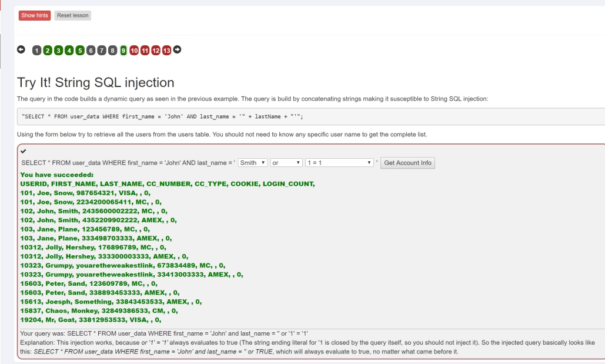Click 'You have succeeded:' message
This screenshot has width=605, height=364.
coord(56,175)
